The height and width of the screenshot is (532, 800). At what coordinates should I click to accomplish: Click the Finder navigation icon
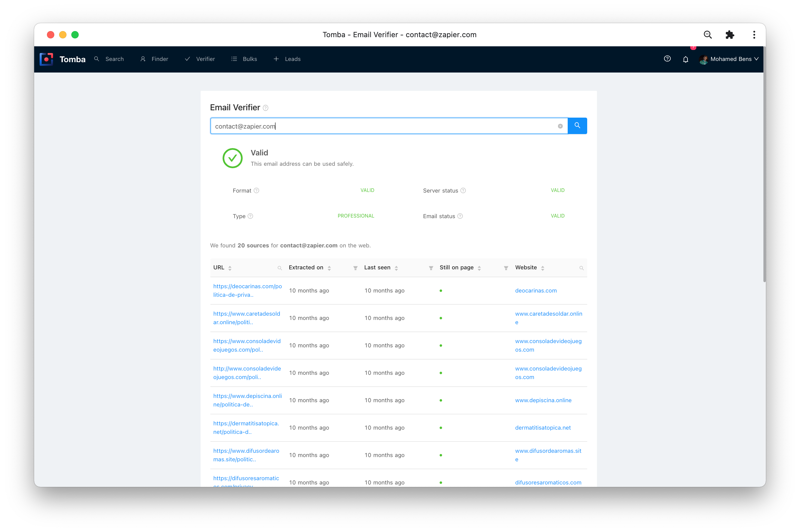[143, 59]
